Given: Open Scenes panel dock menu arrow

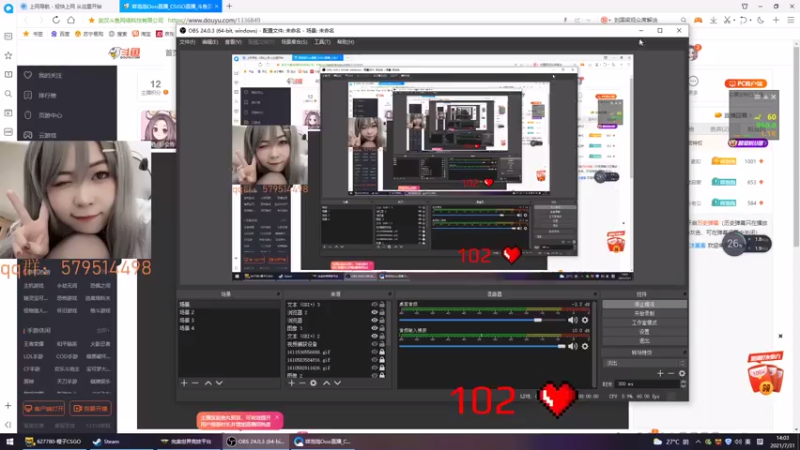Looking at the screenshot, I should click(x=278, y=294).
